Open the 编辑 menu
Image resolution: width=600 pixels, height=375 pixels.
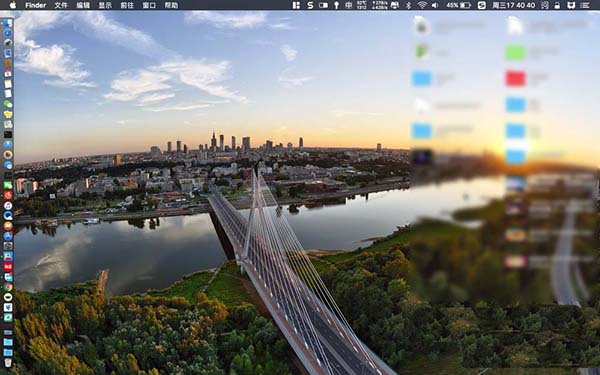[x=83, y=5]
